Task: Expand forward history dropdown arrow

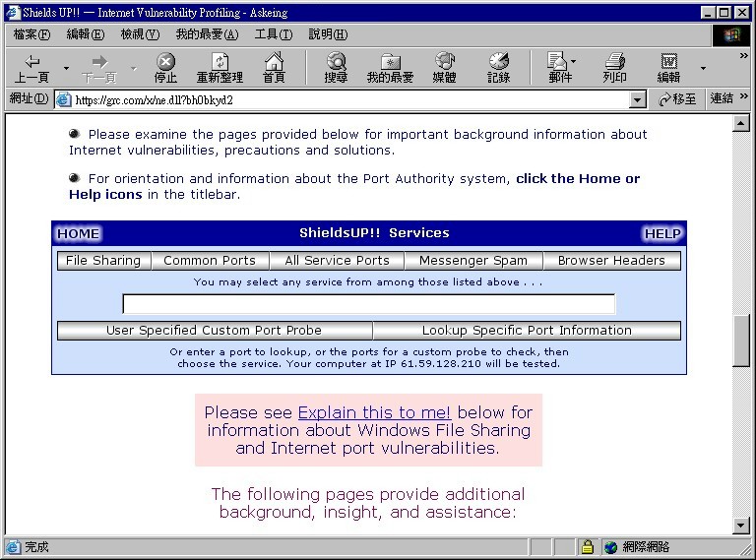Action: (134, 68)
